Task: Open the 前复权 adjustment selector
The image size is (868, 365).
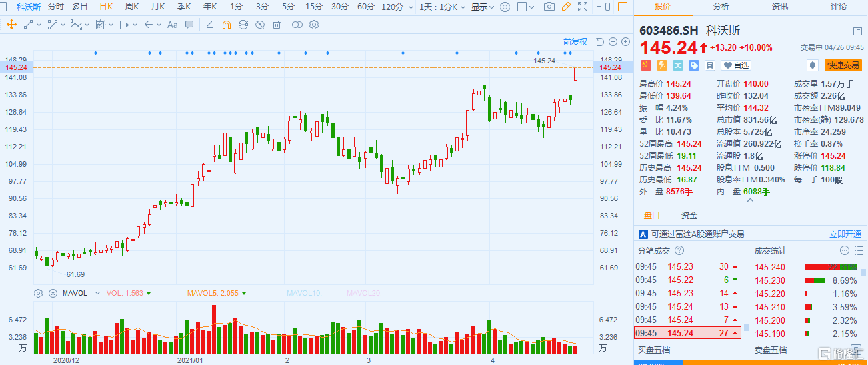Action: coord(575,42)
